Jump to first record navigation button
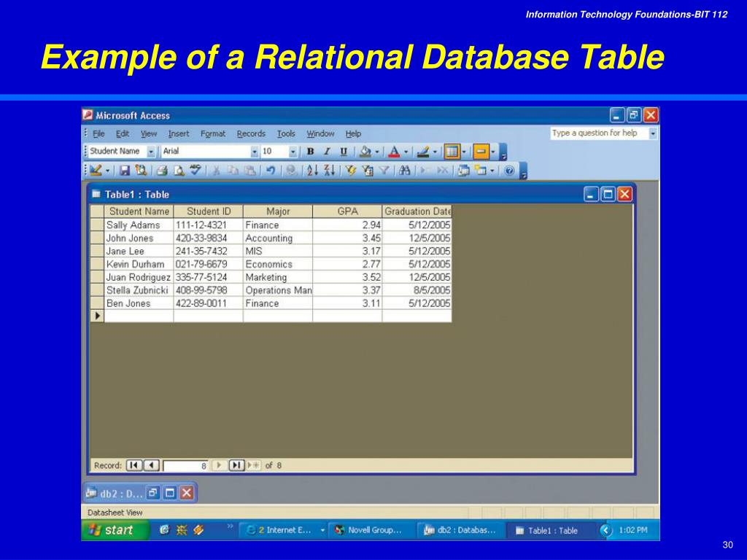Image resolution: width=747 pixels, height=560 pixels. coord(134,465)
